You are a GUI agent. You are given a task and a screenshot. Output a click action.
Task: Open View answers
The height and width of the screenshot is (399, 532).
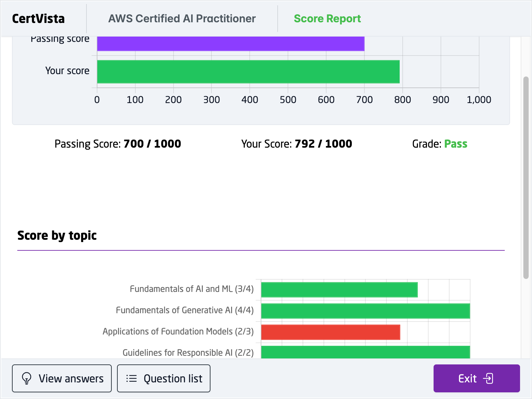click(x=62, y=378)
